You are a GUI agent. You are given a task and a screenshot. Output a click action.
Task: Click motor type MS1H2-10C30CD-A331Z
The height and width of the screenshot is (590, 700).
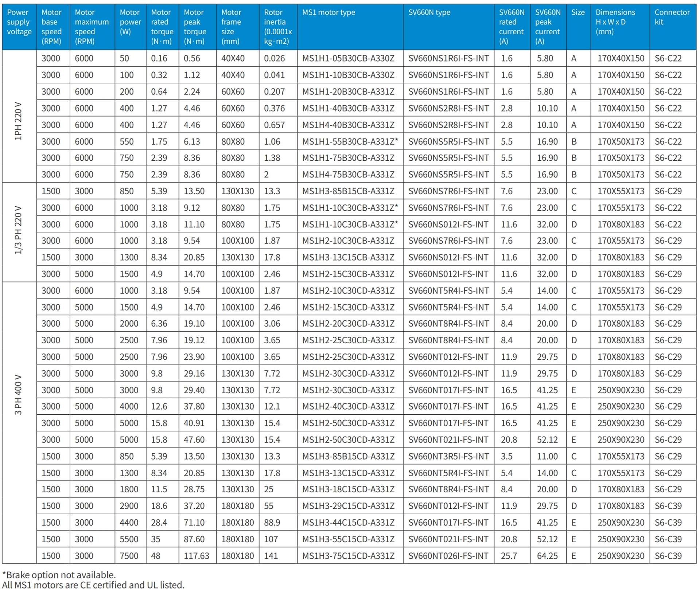point(348,291)
